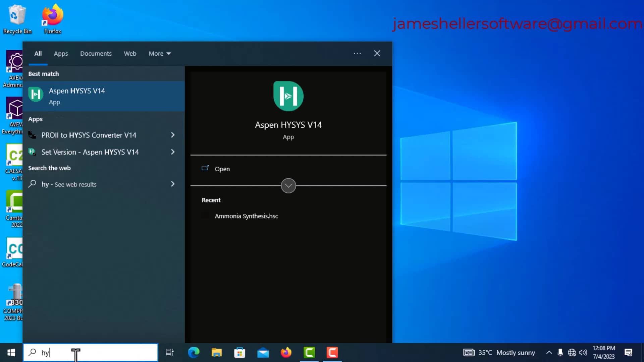The image size is (644, 362).
Task: Expand the circular chevron below Open
Action: (x=288, y=186)
